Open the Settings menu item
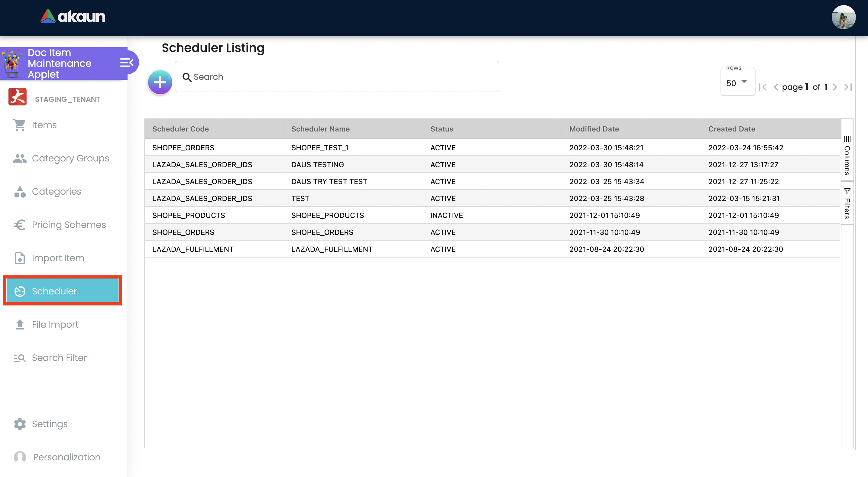 (50, 424)
